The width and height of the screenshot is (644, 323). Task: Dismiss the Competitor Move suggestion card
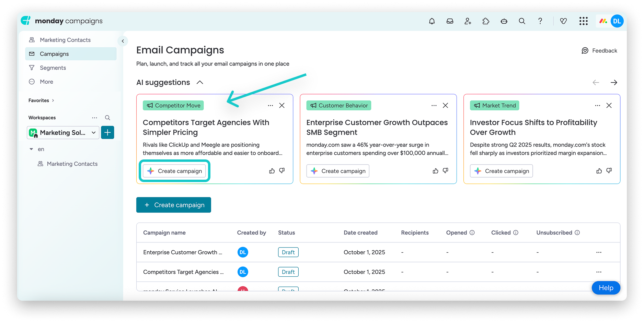coord(282,106)
